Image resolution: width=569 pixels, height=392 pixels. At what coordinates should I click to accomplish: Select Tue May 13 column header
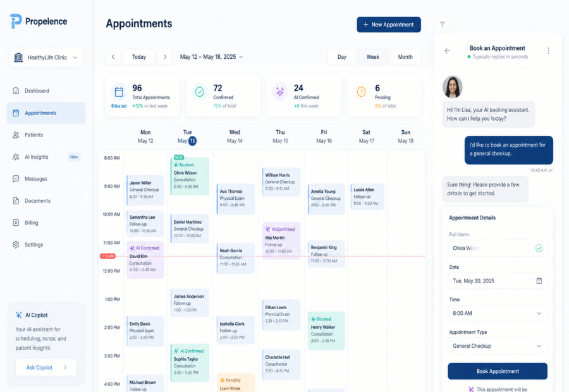point(187,137)
